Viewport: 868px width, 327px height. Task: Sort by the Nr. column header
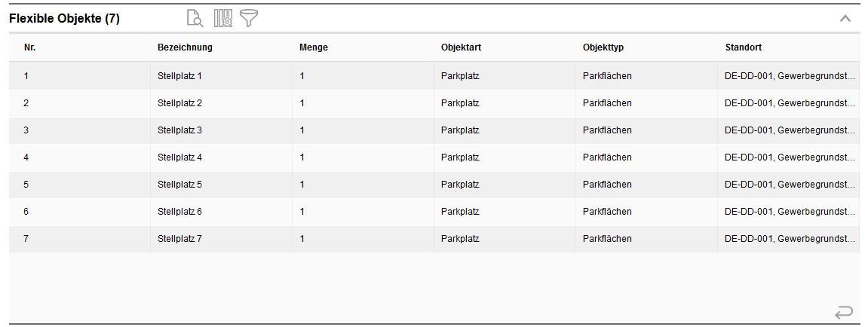tap(30, 47)
